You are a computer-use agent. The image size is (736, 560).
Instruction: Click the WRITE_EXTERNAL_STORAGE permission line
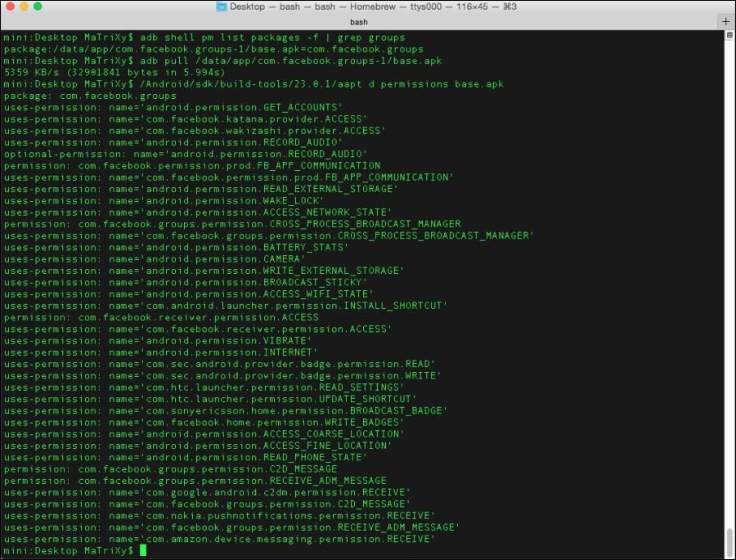204,271
